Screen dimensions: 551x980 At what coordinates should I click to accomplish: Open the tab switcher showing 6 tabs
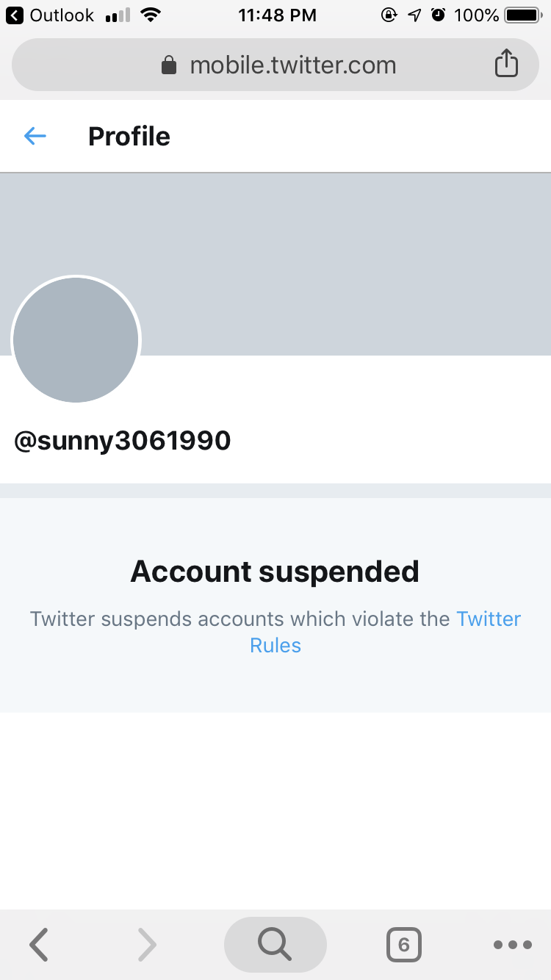pyautogui.click(x=403, y=945)
